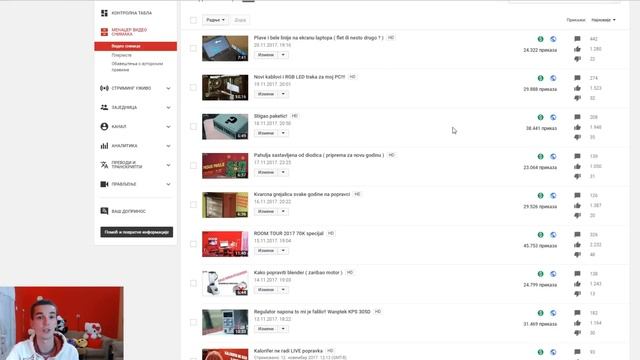
Task: Click comments icon for Stigao paketic video
Action: click(577, 117)
